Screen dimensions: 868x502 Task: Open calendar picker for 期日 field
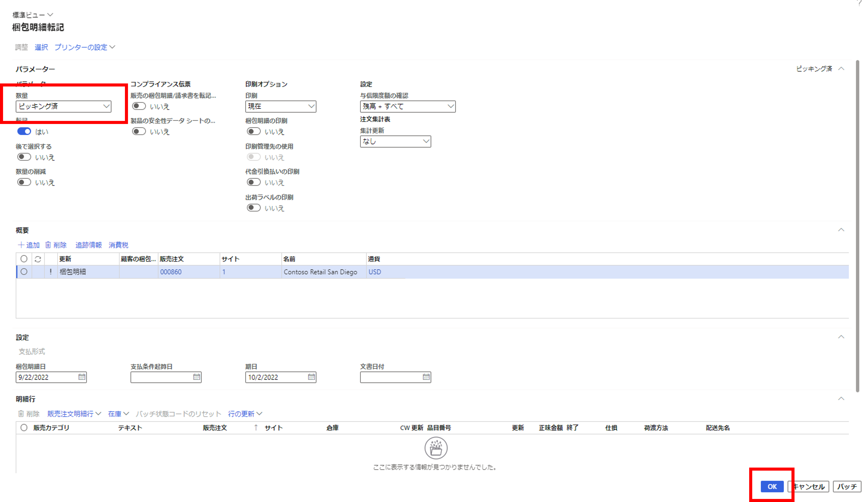pyautogui.click(x=311, y=377)
